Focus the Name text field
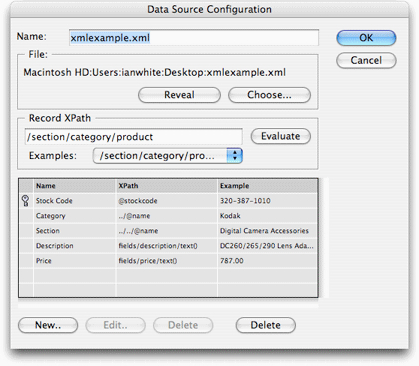The width and height of the screenshot is (419, 366). (x=194, y=38)
